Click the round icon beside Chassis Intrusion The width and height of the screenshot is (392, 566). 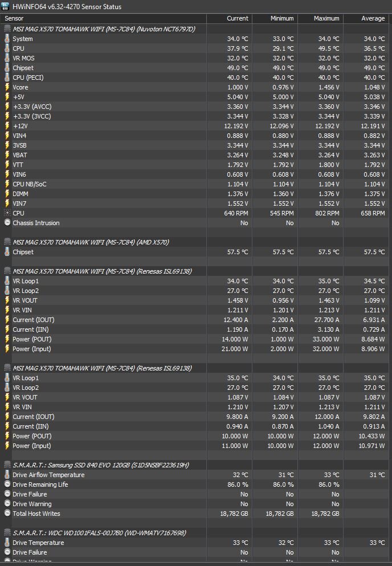tap(7, 223)
